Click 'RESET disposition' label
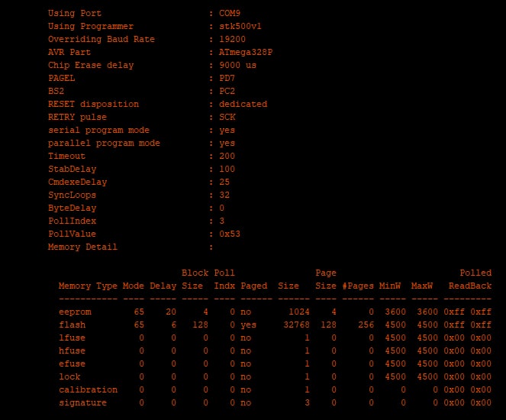 94,104
